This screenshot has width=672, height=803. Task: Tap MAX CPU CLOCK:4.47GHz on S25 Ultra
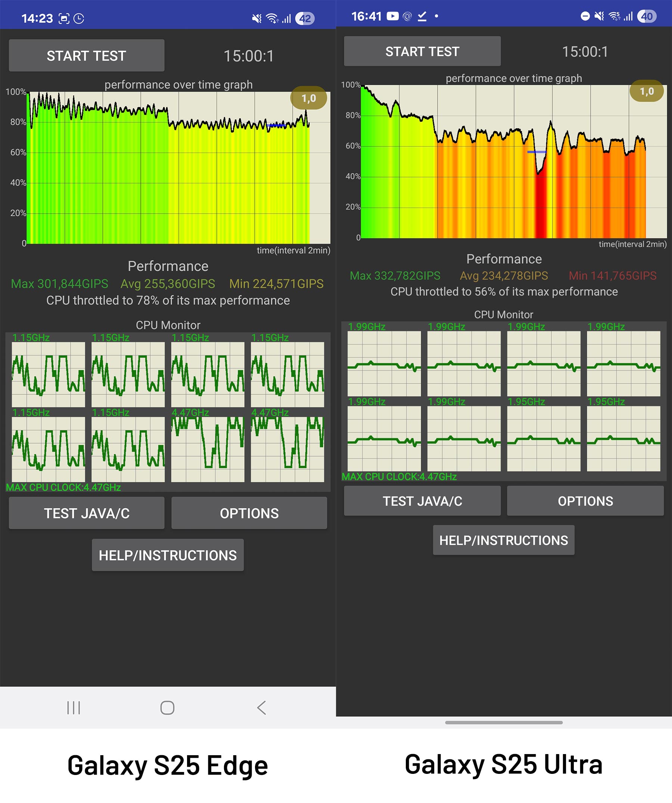tap(399, 477)
